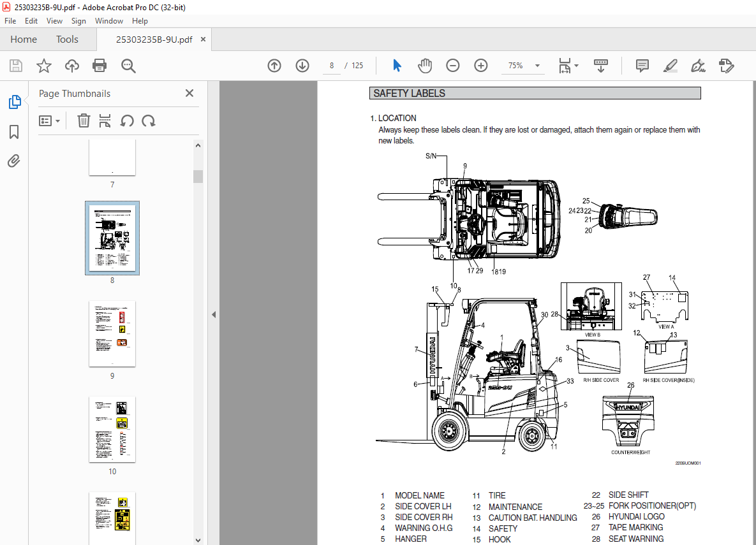The height and width of the screenshot is (545, 756).
Task: Open the Window menu
Action: [109, 21]
